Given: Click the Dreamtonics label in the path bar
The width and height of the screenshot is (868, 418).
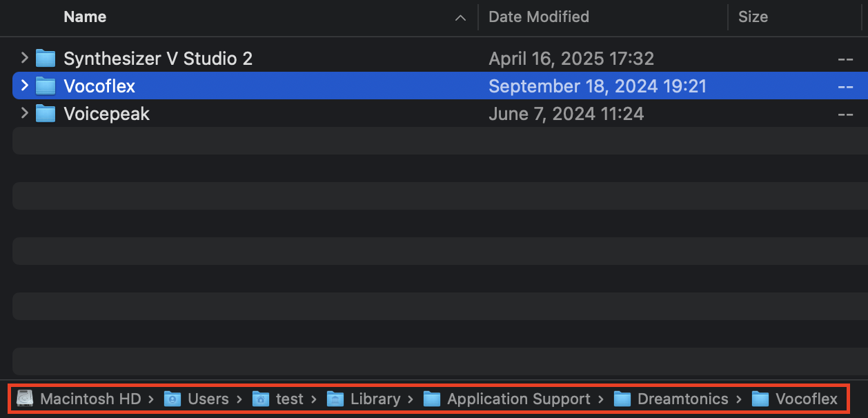Looking at the screenshot, I should point(683,399).
